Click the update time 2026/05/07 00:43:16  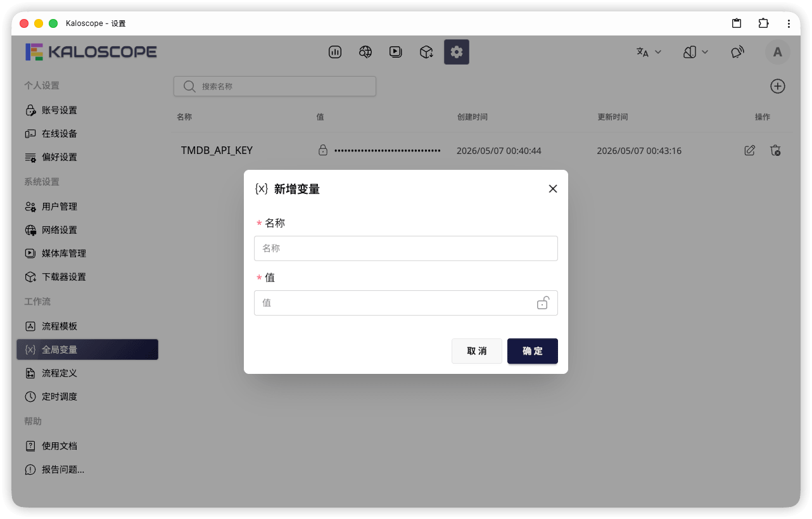coord(639,151)
